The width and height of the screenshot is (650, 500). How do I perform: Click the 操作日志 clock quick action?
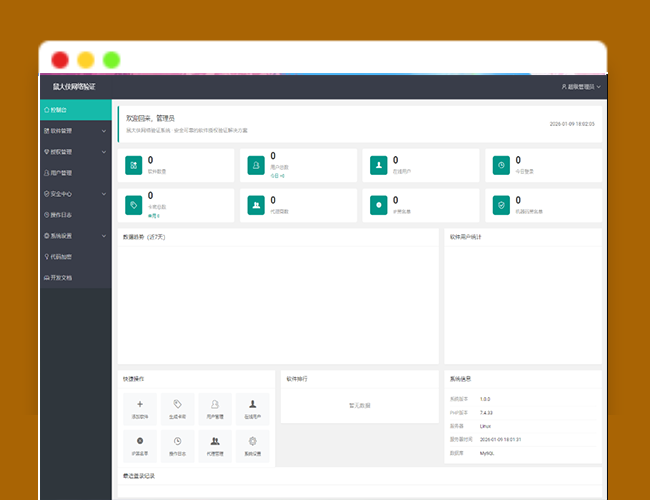(177, 446)
